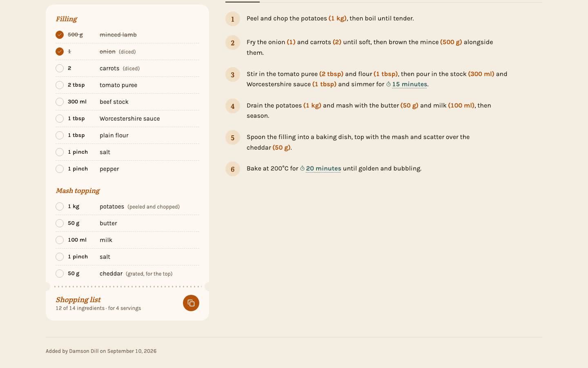The width and height of the screenshot is (588, 368).
Task: Check off the milk ingredient
Action: [60, 240]
